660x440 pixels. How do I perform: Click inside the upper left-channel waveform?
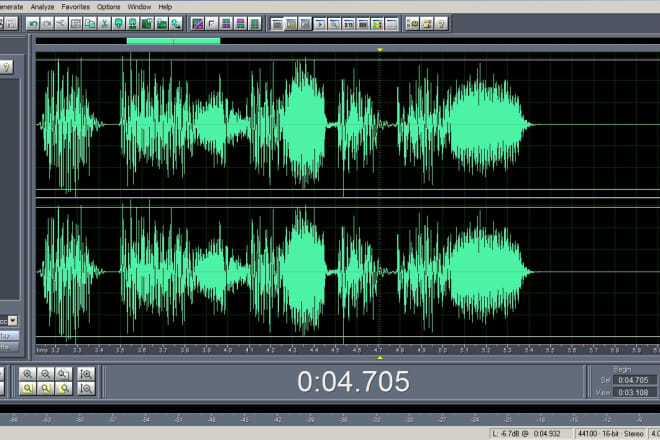tap(348, 125)
